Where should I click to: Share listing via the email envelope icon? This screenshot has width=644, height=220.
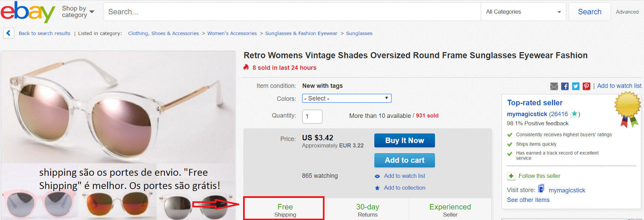point(554,86)
